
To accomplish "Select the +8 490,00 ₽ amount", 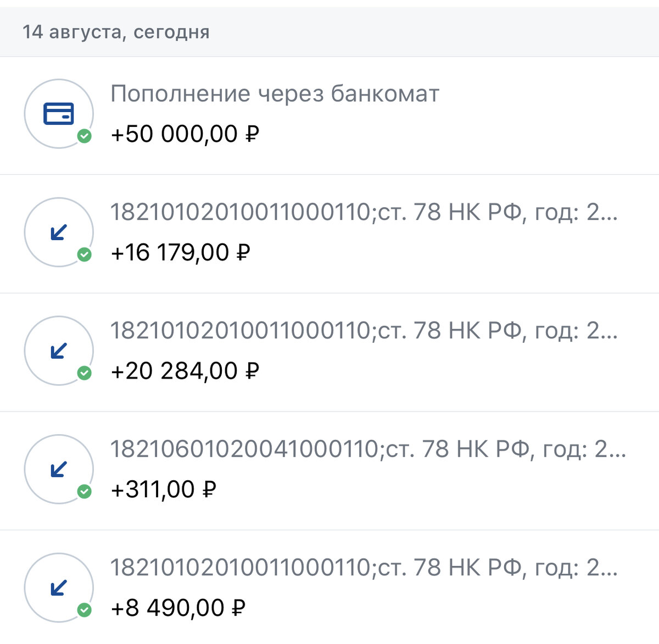I will point(177,608).
